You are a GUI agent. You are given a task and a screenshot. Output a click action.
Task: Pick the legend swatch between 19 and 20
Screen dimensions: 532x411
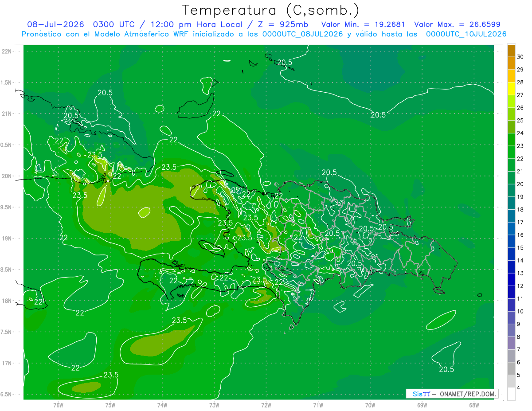tap(511, 191)
